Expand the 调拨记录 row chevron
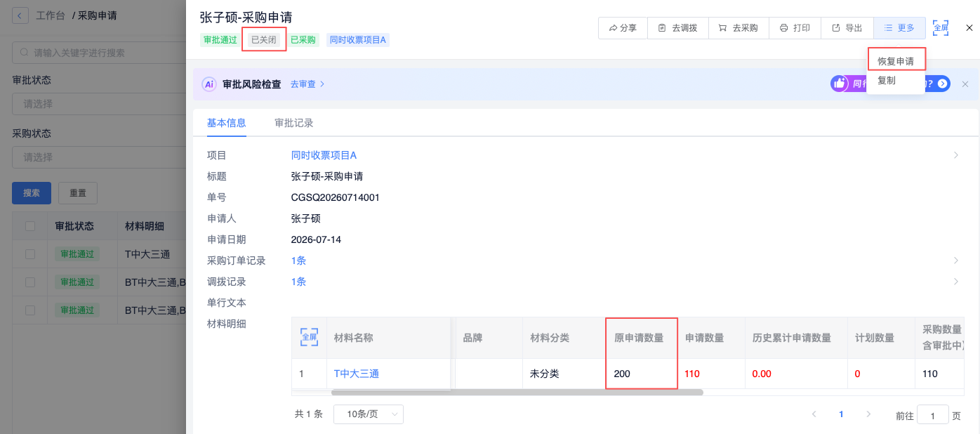The width and height of the screenshot is (980, 434). point(956,282)
